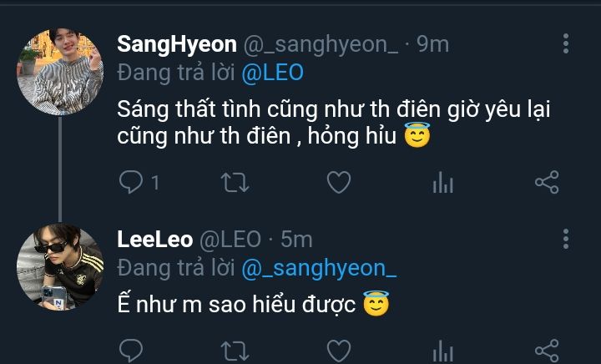601x364 pixels.
Task: Open more options for LeeLeo's tweet
Action: (567, 240)
